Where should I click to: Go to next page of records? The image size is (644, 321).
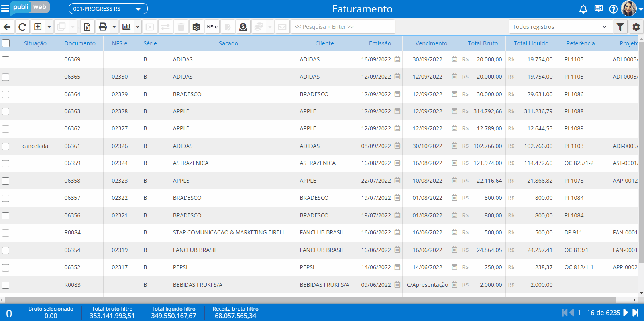626,313
